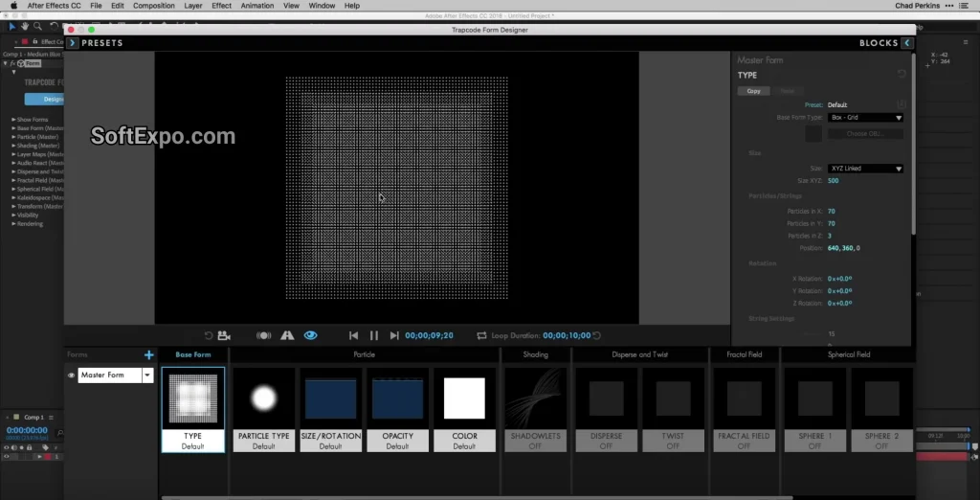Screen dimensions: 980x500
Task: Pause the preview playback
Action: (374, 335)
